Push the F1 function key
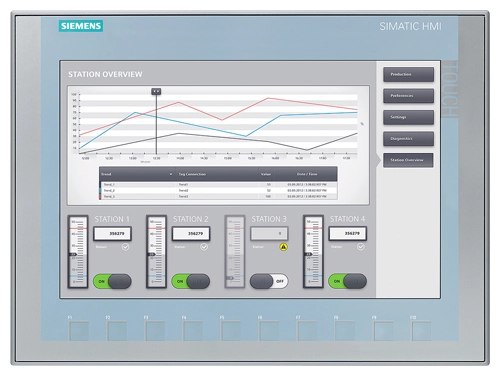Image resolution: width=500 pixels, height=376 pixels. (x=79, y=330)
